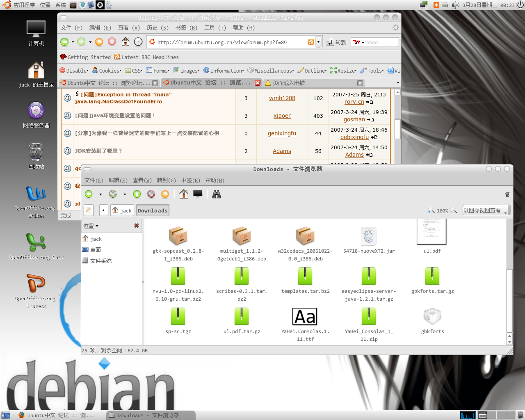525x420 pixels.
Task: Click zoom in magnifier next to 100%
Action: point(454,210)
